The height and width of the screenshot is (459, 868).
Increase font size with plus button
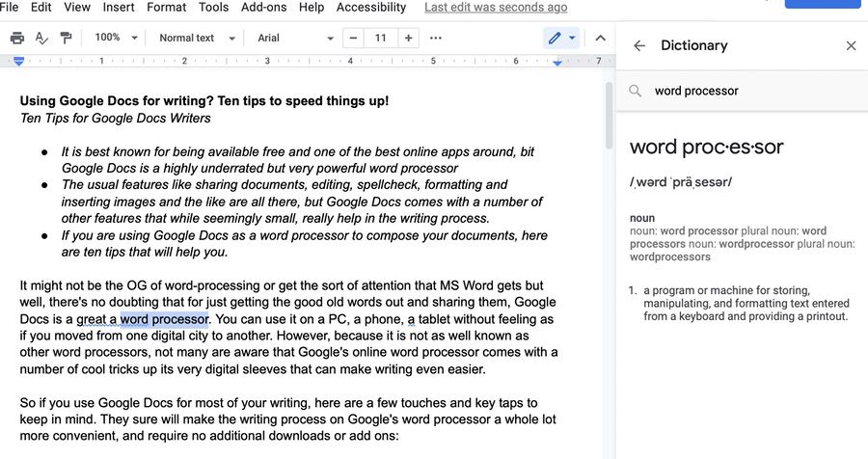pos(408,38)
